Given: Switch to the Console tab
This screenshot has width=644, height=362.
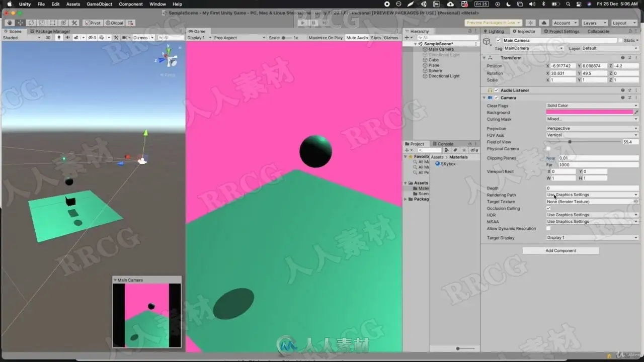Looking at the screenshot, I should coord(443,144).
